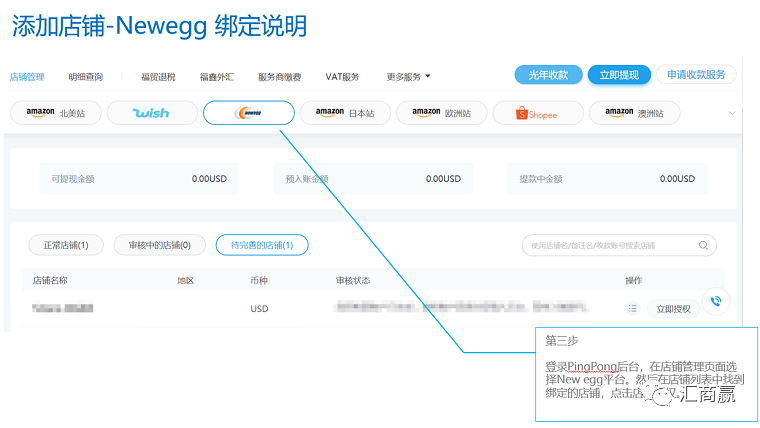The height and width of the screenshot is (428, 760).
Task: Open 服务商缴费 menu item
Action: click(280, 77)
